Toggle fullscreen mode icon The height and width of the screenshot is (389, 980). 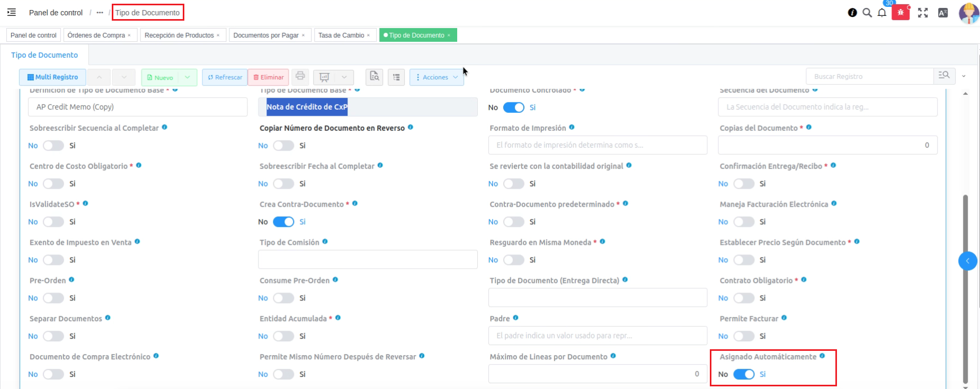pos(923,13)
